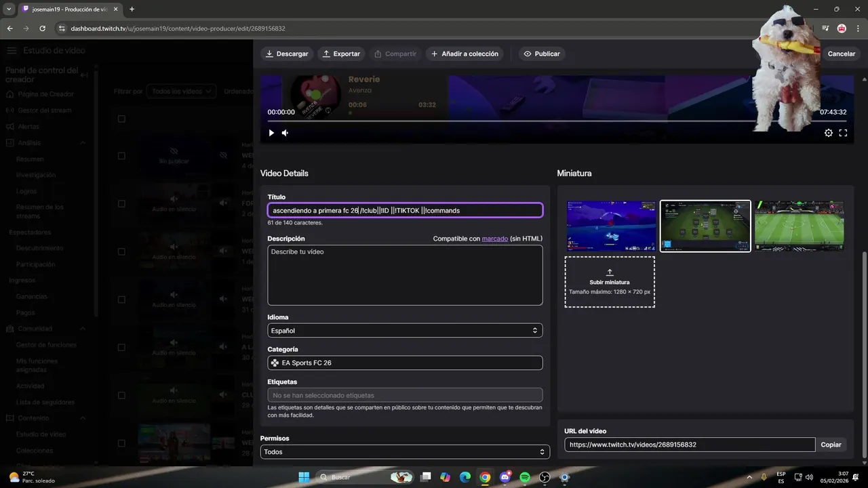
Task: Open Colecciones in sidebar
Action: 35,451
